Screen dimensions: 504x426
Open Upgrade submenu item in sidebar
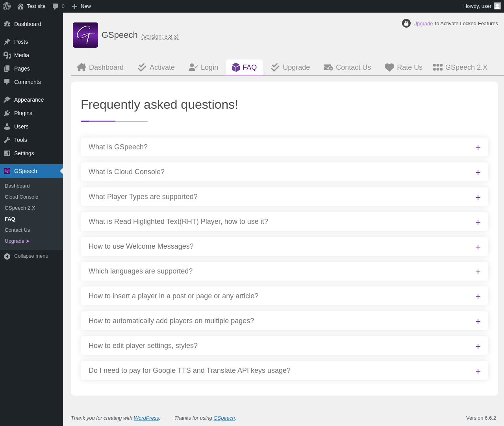click(17, 241)
